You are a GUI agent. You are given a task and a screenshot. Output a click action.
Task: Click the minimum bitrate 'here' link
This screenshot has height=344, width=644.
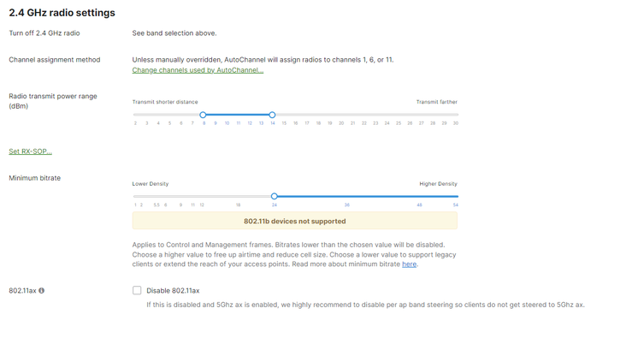[x=410, y=264]
